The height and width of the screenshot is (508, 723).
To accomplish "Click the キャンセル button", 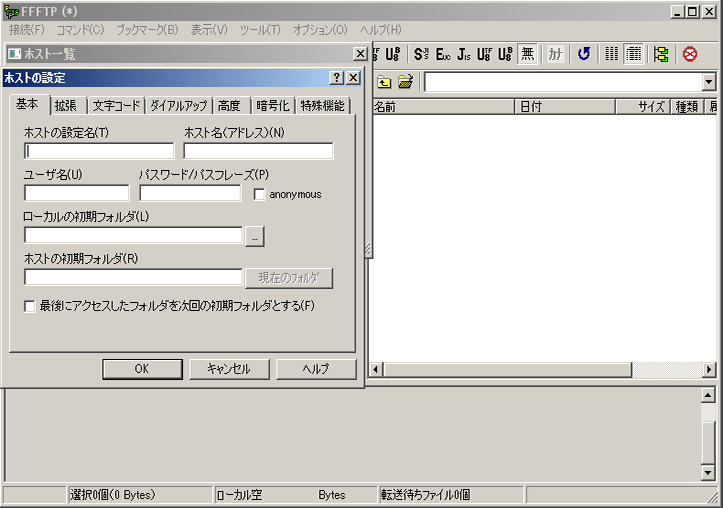I will point(229,369).
